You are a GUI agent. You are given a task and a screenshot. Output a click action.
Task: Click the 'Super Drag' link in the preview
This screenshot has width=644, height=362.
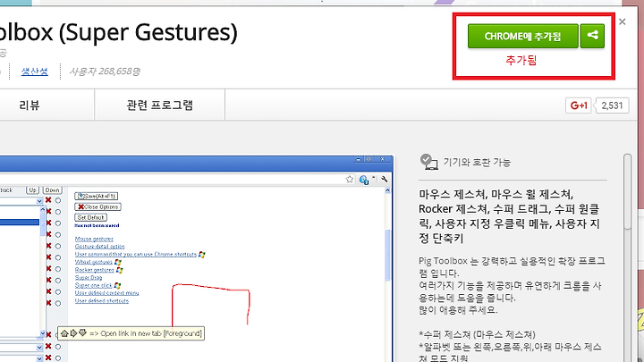(x=89, y=277)
